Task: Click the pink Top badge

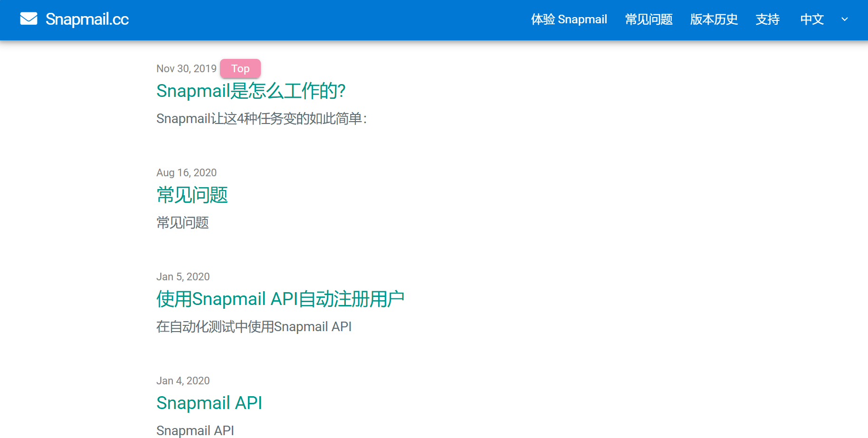Action: (x=240, y=68)
